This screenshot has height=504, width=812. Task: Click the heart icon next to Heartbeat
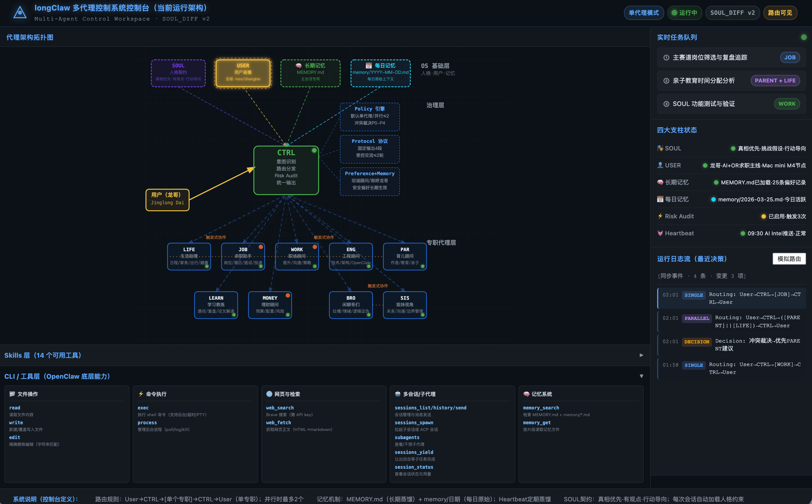(660, 233)
